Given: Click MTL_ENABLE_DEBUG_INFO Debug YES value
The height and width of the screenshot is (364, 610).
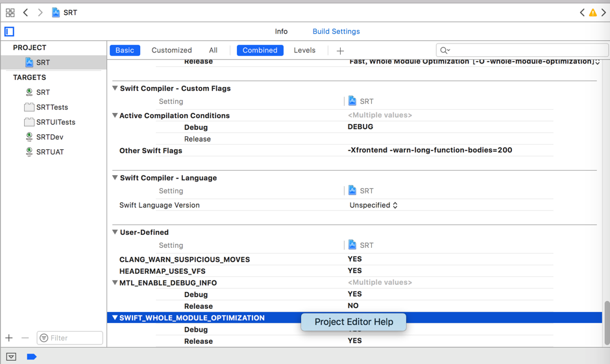Looking at the screenshot, I should click(x=355, y=294).
